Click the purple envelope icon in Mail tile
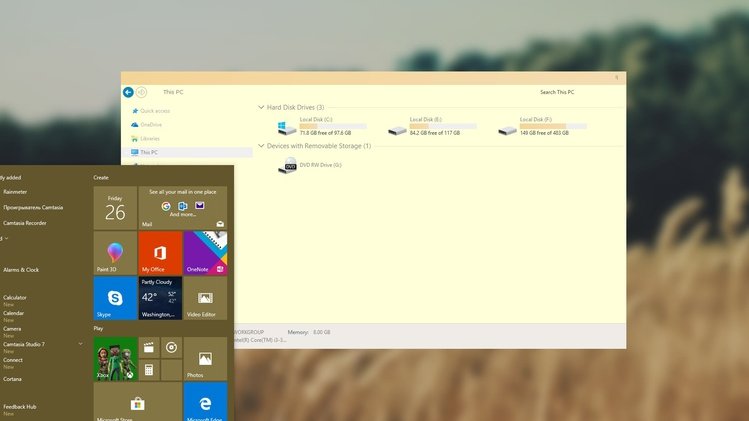749x421 pixels. pos(200,205)
